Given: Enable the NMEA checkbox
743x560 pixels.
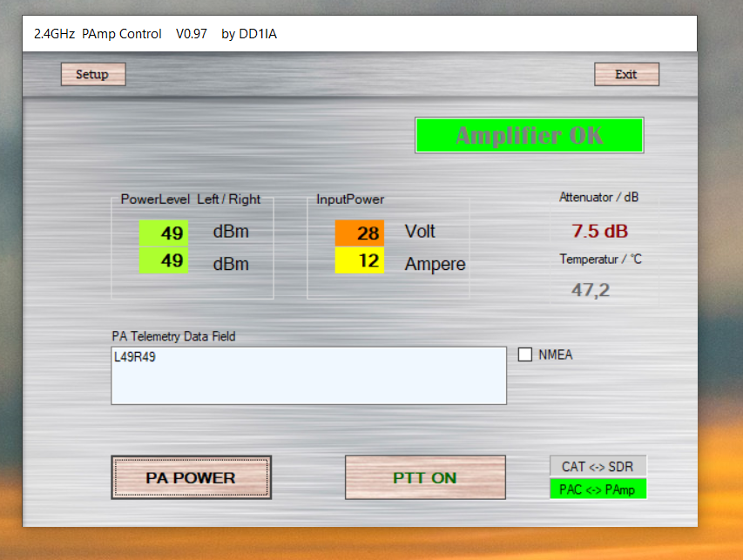Looking at the screenshot, I should [x=525, y=354].
